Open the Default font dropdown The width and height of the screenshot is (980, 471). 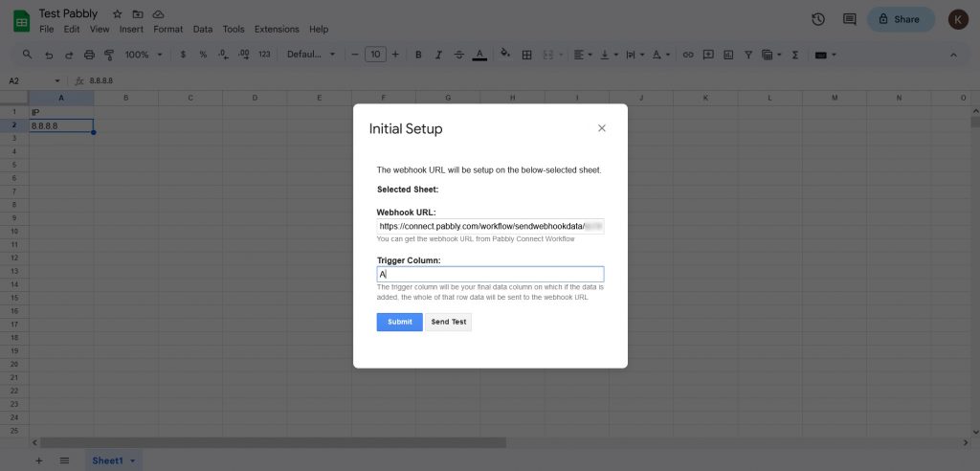pos(309,55)
